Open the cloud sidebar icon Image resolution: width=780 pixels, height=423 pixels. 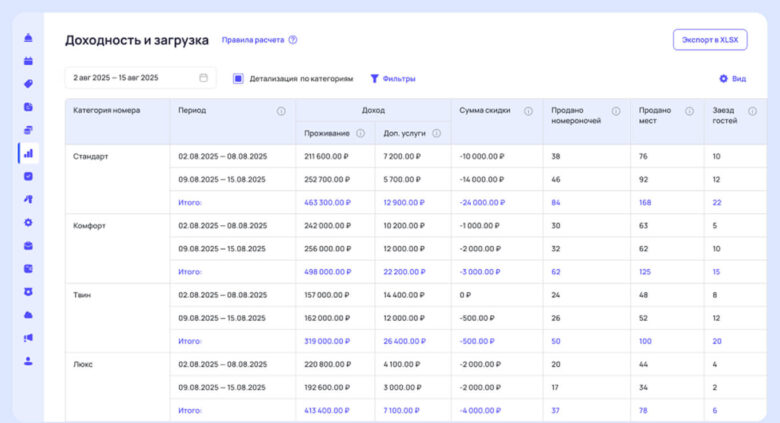pos(28,315)
